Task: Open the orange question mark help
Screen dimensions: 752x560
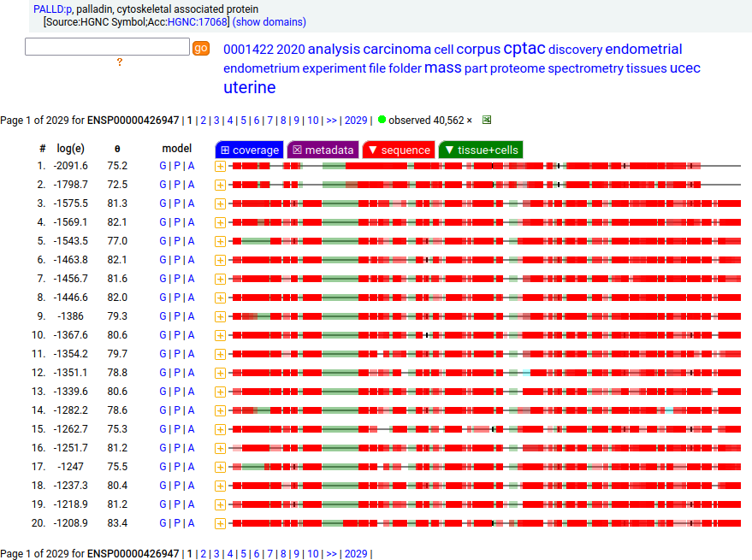Action: (120, 62)
